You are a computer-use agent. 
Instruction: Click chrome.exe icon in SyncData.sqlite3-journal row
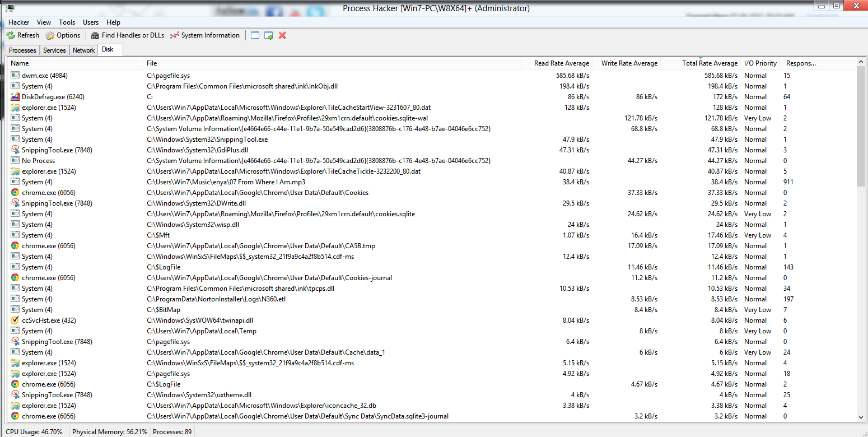click(15, 416)
